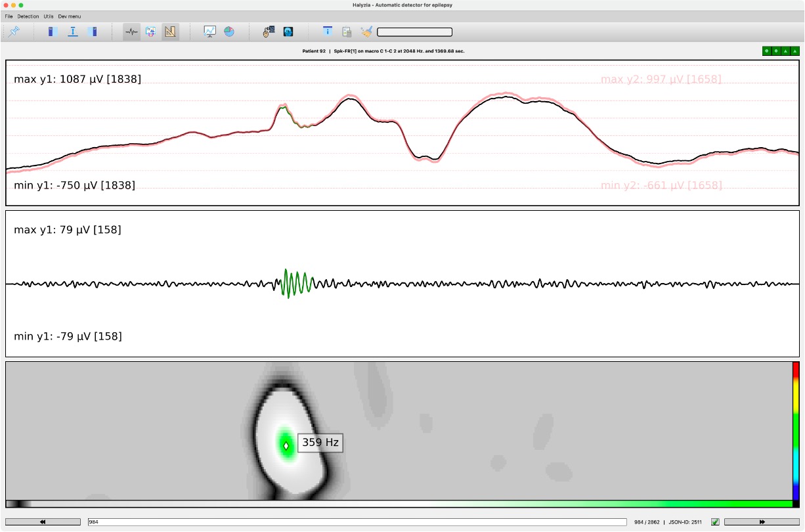The width and height of the screenshot is (805, 532).
Task: Click the pie chart icon
Action: [228, 32]
